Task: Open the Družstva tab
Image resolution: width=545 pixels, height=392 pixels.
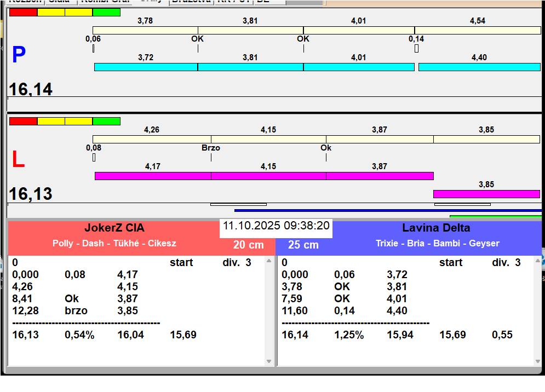Action: [191, 2]
